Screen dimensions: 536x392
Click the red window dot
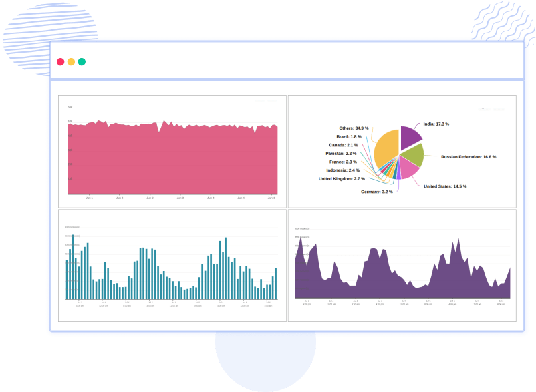[61, 62]
